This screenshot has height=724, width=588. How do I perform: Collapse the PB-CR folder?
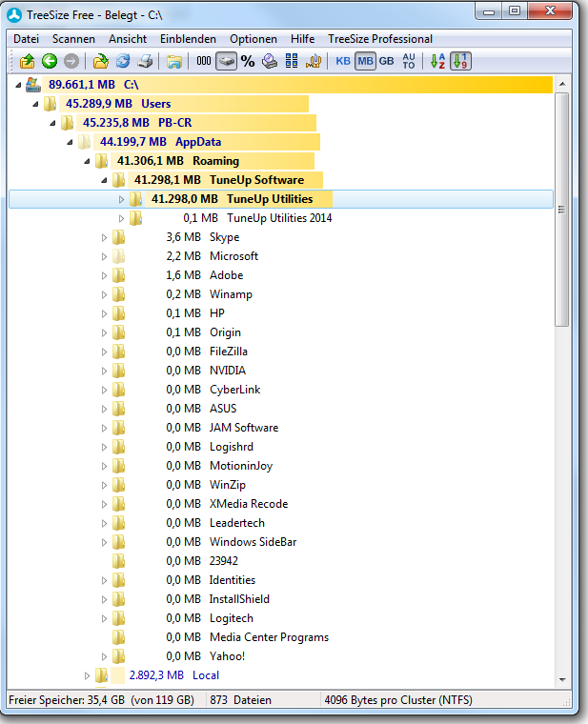[52, 123]
